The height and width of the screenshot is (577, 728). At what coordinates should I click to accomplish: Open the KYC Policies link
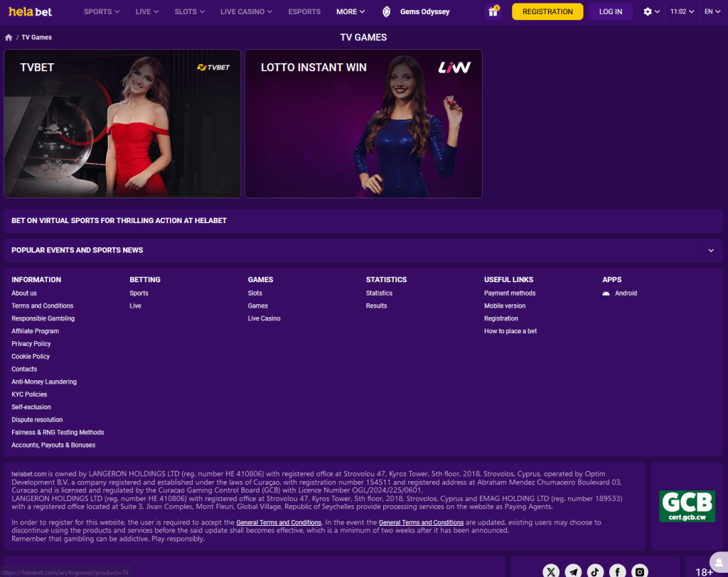pyautogui.click(x=29, y=394)
